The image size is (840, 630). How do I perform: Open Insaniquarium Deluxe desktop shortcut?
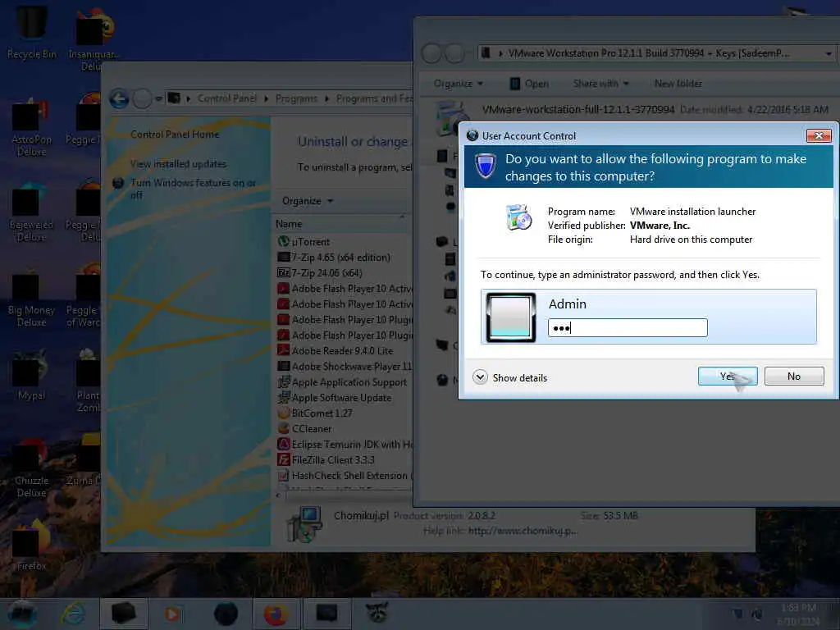point(92,39)
